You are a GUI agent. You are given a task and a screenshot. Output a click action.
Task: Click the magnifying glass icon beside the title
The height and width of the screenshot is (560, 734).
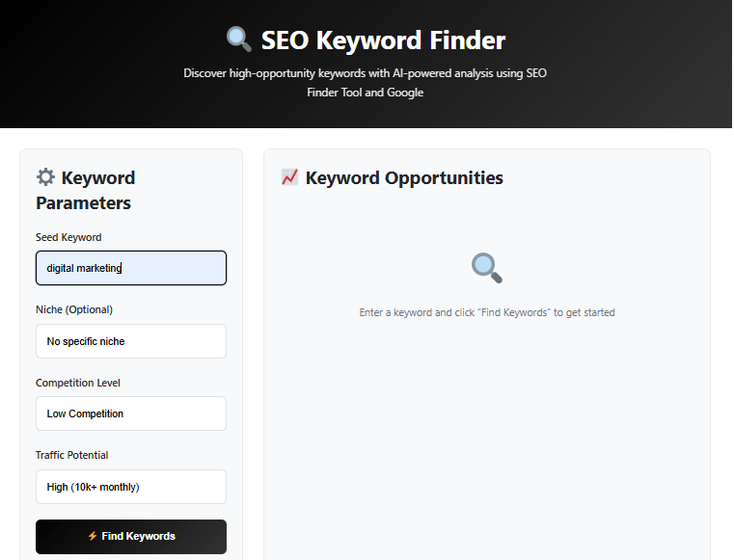[238, 40]
